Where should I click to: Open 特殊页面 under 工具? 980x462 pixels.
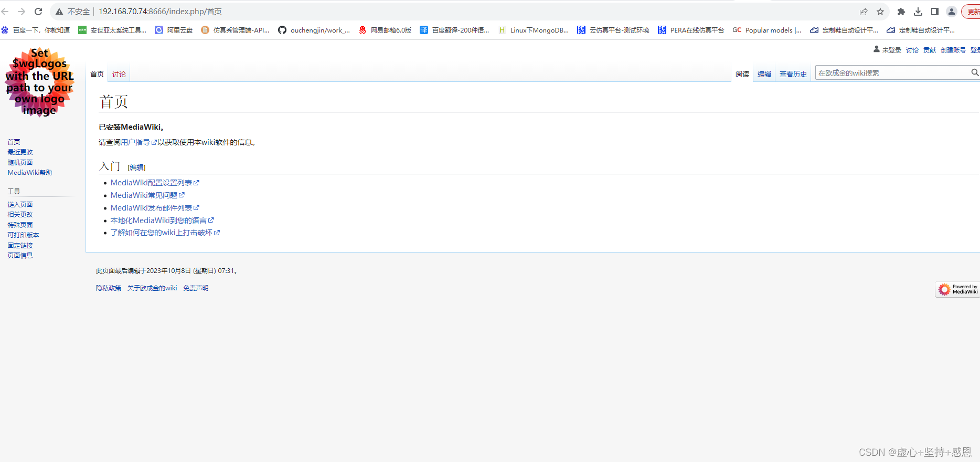(x=20, y=225)
